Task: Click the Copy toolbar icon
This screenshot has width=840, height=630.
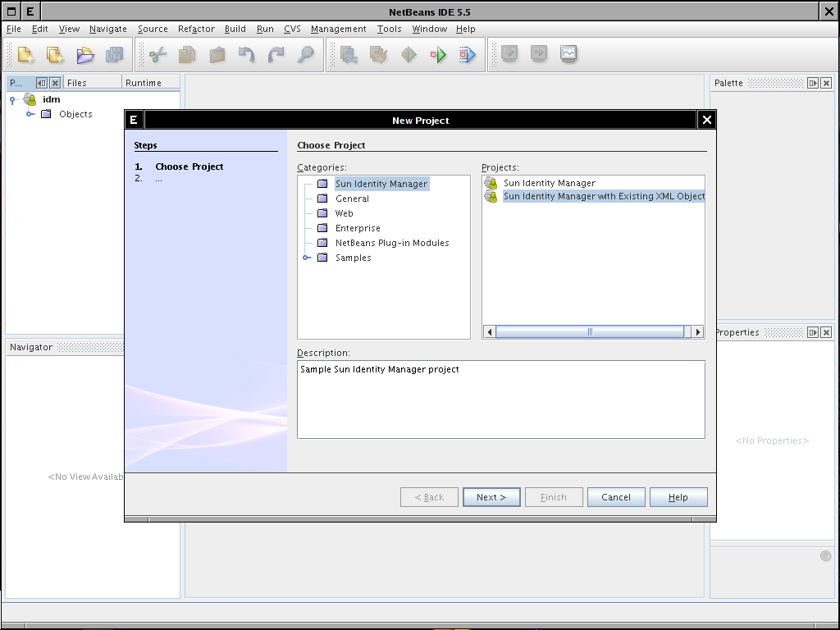Action: pyautogui.click(x=187, y=55)
